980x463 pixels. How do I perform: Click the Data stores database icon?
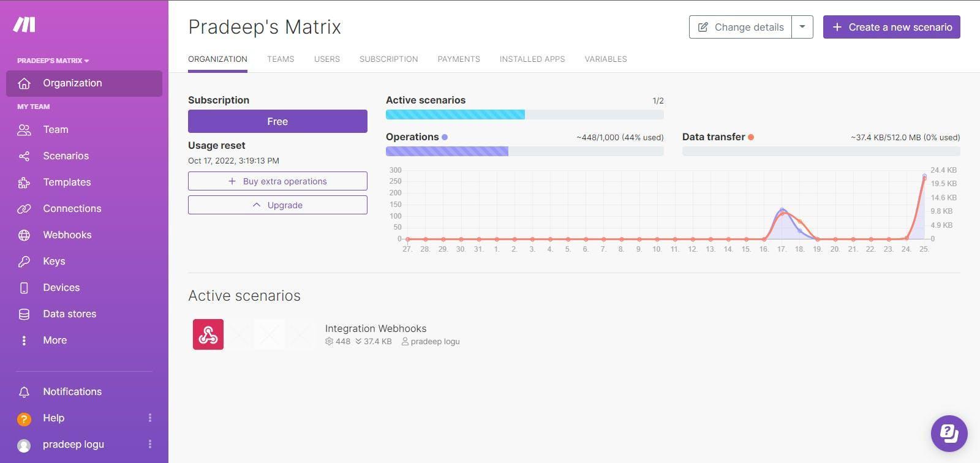click(24, 314)
